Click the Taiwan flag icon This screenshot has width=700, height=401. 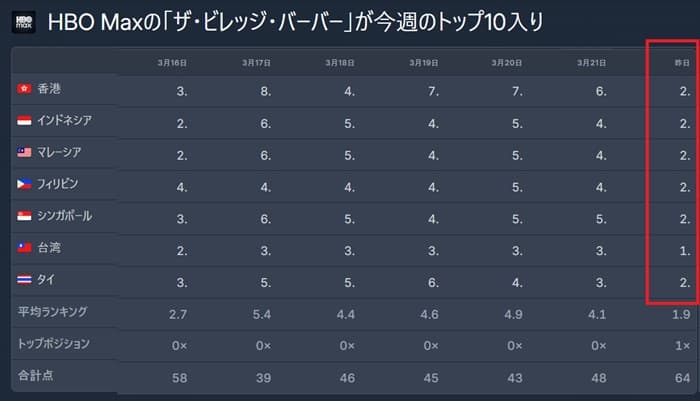[x=24, y=249]
